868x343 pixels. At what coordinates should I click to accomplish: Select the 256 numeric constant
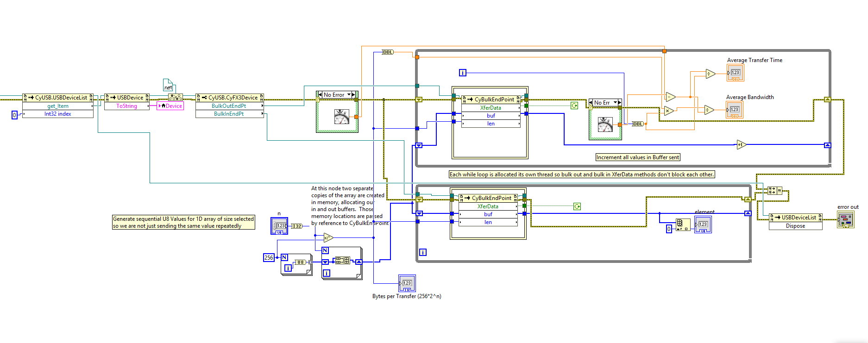pos(269,257)
